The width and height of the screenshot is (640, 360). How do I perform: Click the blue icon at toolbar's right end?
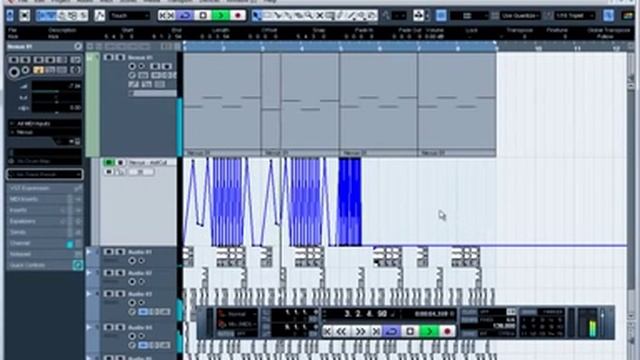608,16
